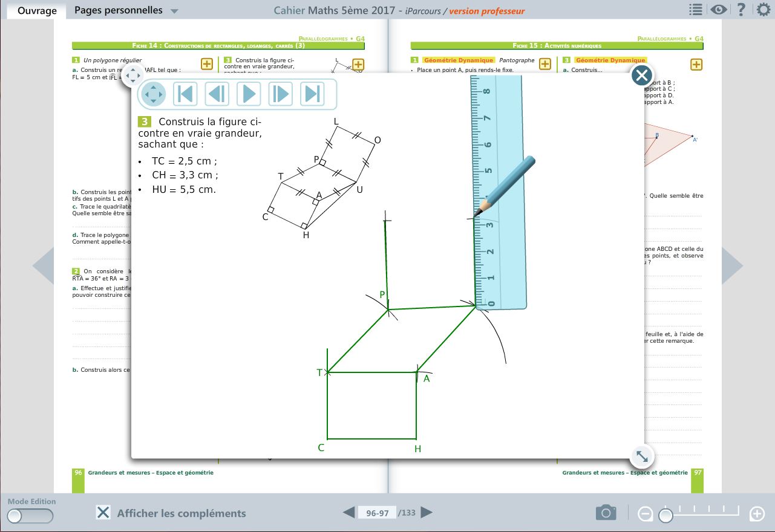Expand exercise 1 Géométrie Dynamique plus button
This screenshot has height=532, width=775.
[544, 64]
